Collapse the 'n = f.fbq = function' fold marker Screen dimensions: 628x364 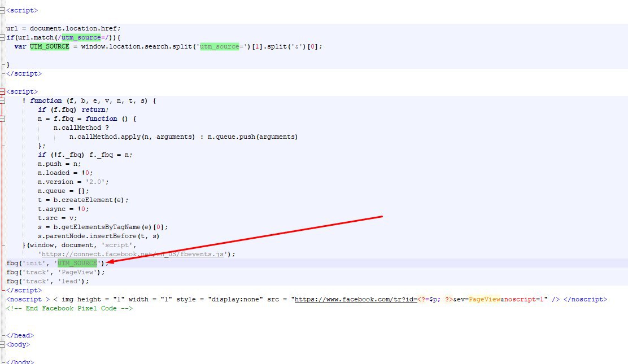point(2,119)
